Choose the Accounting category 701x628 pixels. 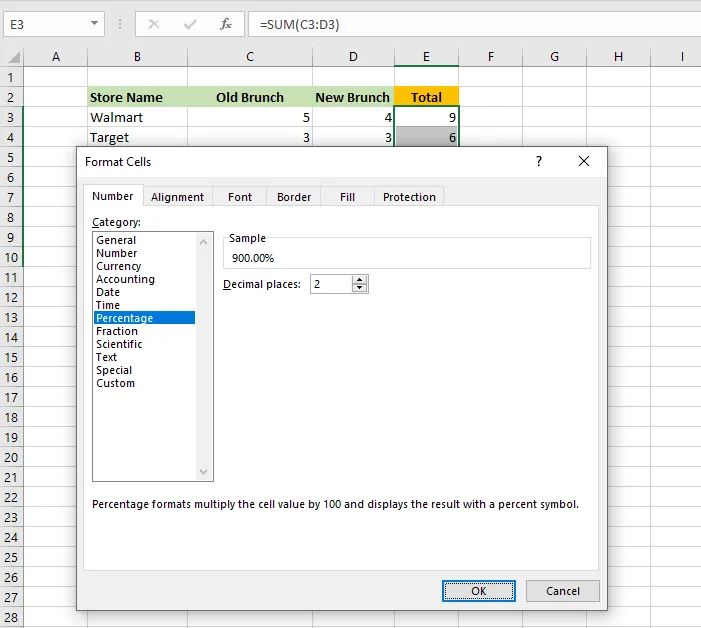click(x=144, y=279)
